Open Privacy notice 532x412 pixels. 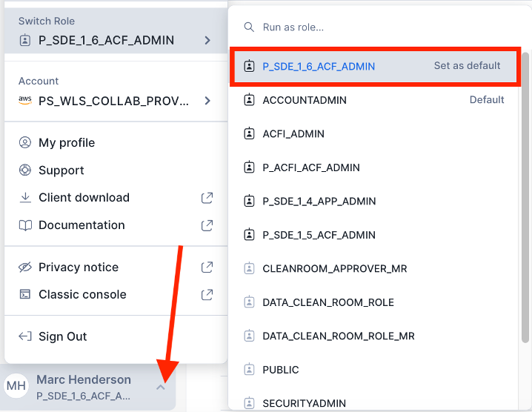[x=116, y=267]
